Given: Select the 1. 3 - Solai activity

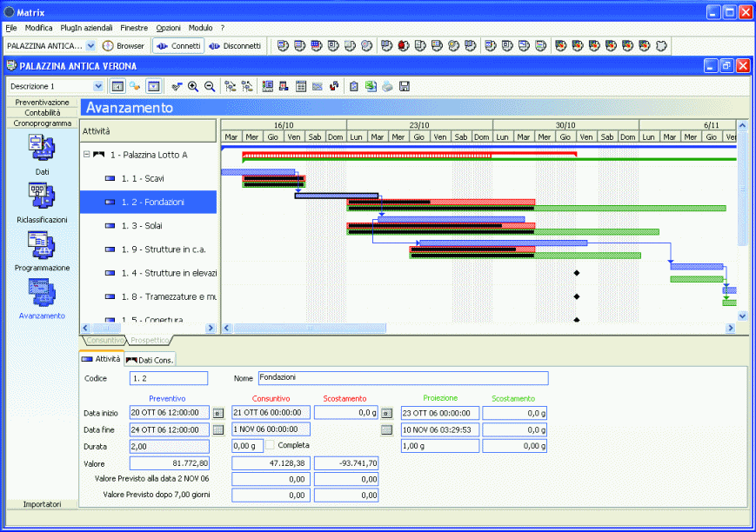Looking at the screenshot, I should click(x=149, y=225).
